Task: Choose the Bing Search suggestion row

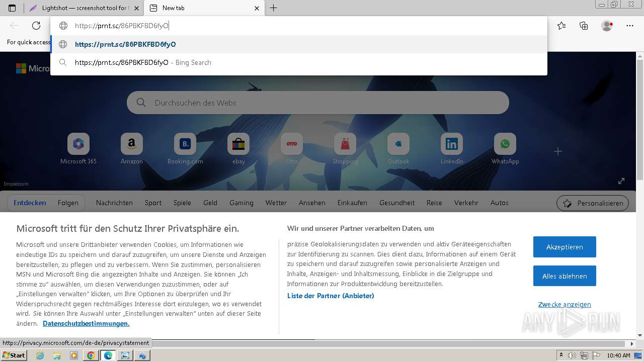Action: tap(299, 62)
